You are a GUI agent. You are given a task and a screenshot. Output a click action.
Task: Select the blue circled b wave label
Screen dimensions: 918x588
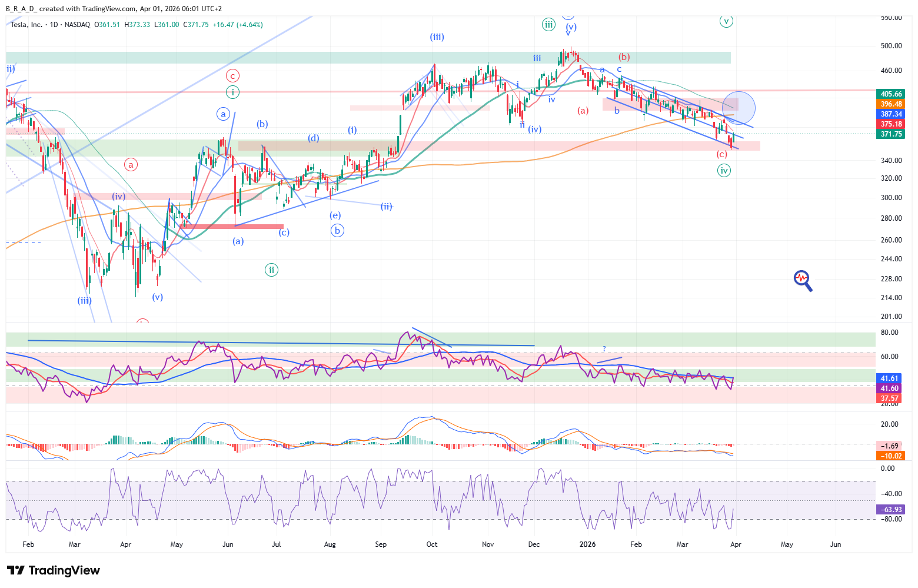pyautogui.click(x=337, y=231)
